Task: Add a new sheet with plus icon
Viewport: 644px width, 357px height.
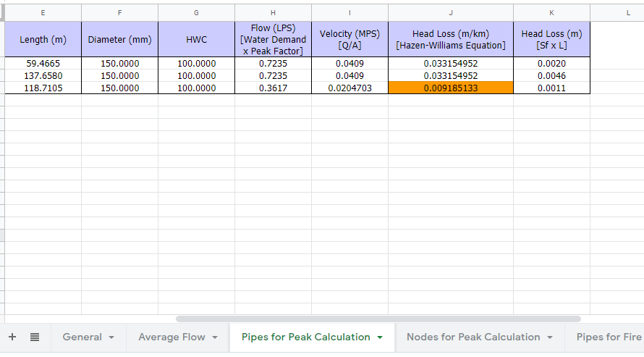Action: (x=12, y=337)
